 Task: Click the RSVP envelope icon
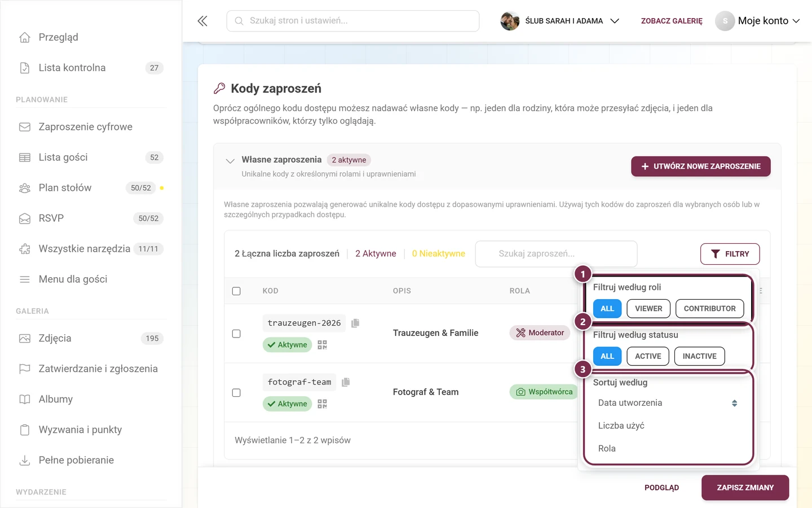pos(25,218)
